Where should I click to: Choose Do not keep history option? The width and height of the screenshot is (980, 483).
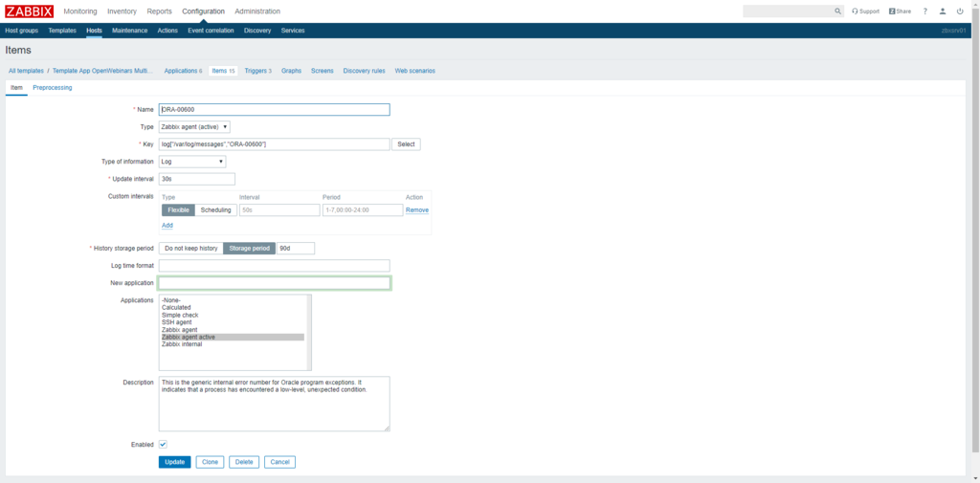(191, 248)
